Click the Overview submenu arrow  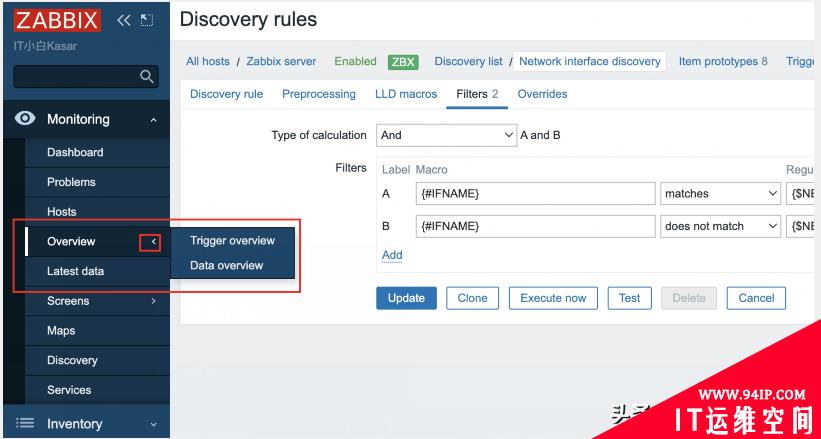153,242
